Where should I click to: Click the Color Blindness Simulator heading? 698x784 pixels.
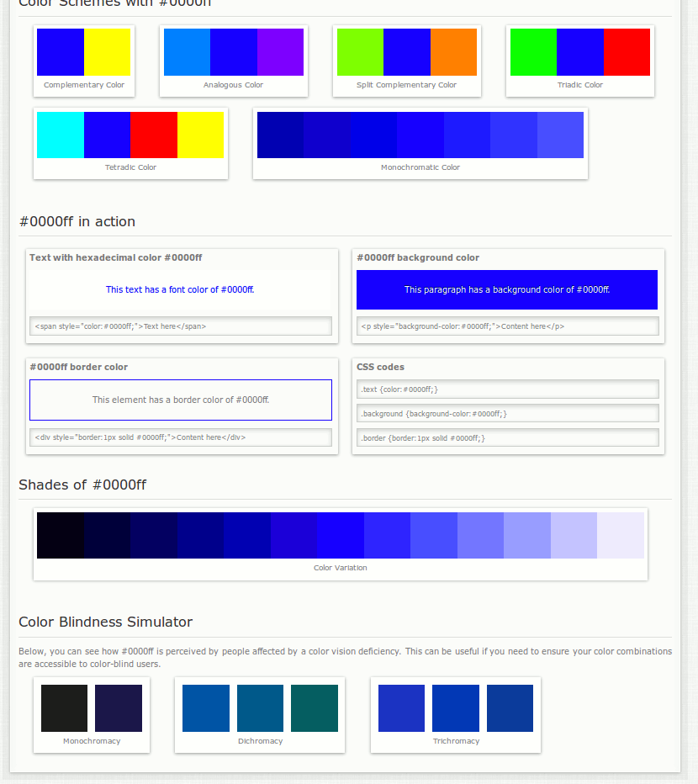click(105, 622)
